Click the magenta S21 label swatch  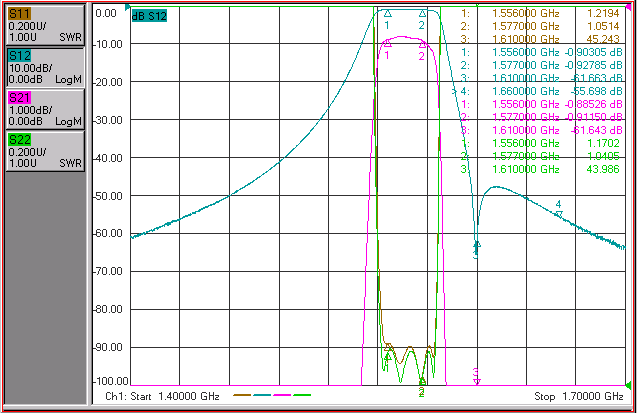[x=20, y=98]
